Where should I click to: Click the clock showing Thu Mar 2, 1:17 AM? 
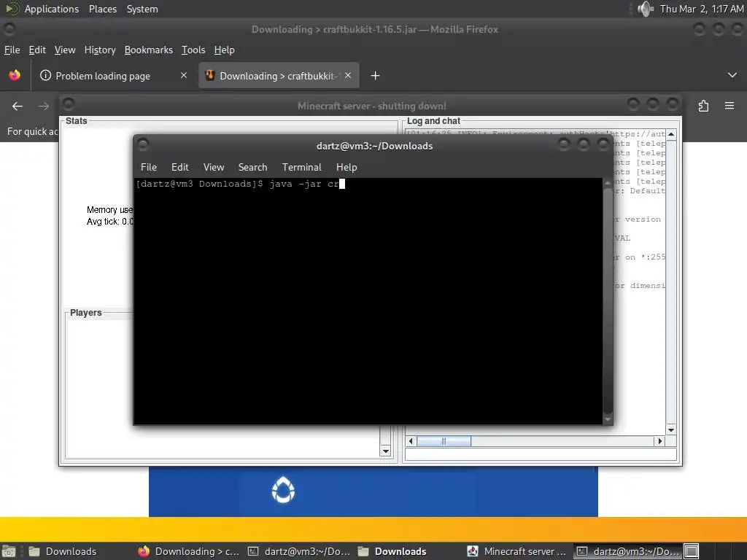(701, 9)
